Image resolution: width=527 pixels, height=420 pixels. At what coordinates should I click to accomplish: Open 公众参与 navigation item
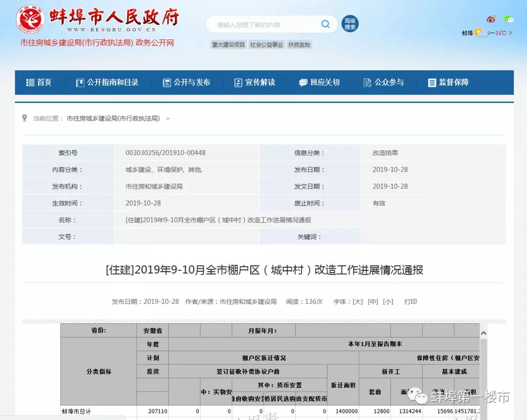click(x=384, y=82)
